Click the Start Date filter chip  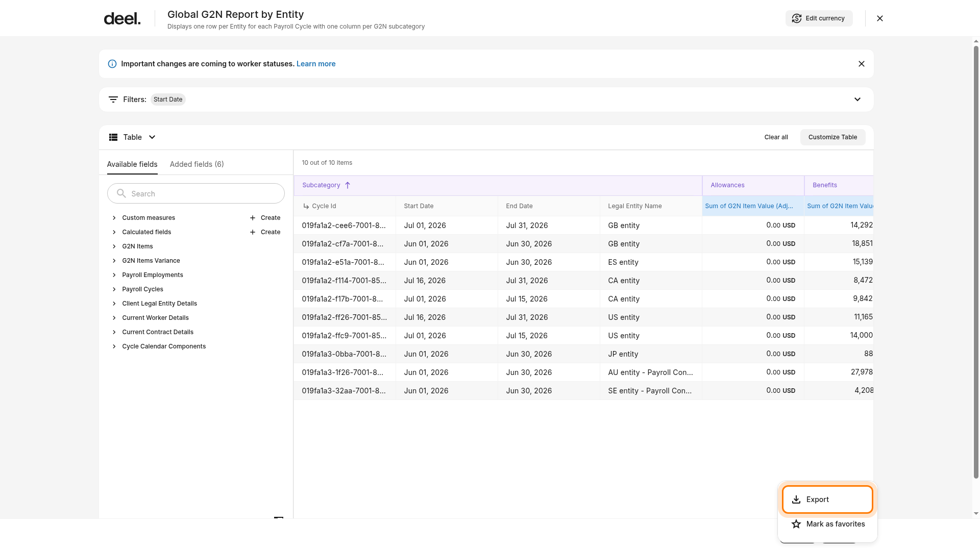[168, 99]
